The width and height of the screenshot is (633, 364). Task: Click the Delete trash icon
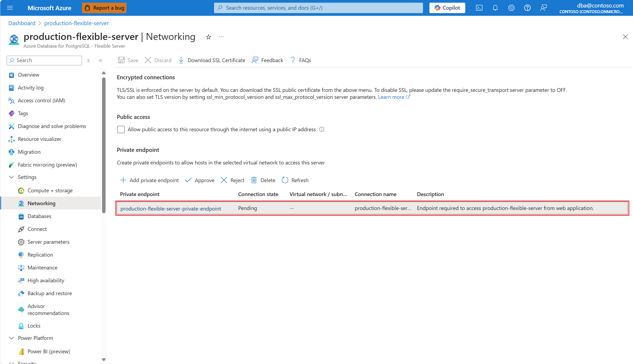(x=254, y=180)
